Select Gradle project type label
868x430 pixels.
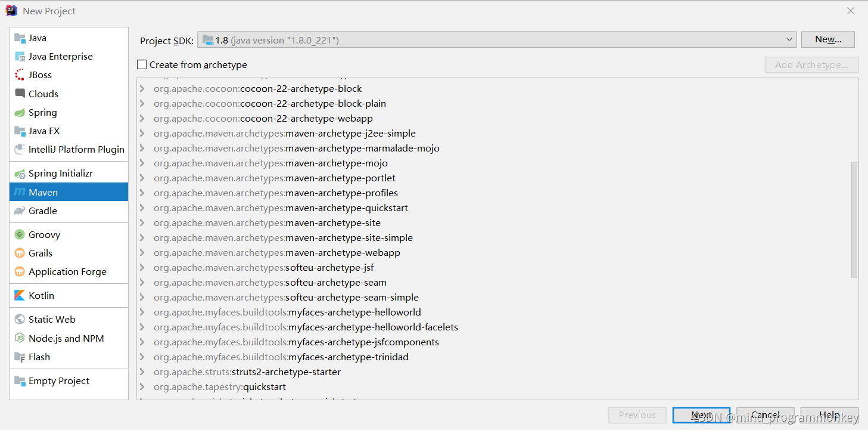pyautogui.click(x=43, y=211)
